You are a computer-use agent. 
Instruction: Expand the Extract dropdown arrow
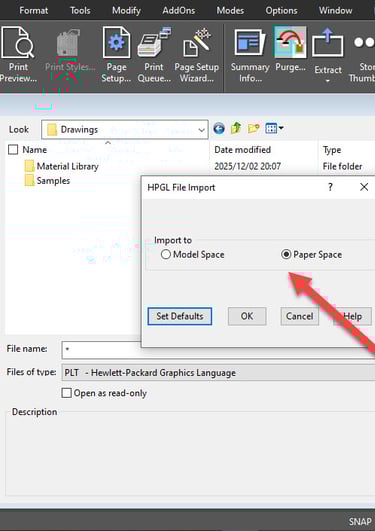(327, 81)
